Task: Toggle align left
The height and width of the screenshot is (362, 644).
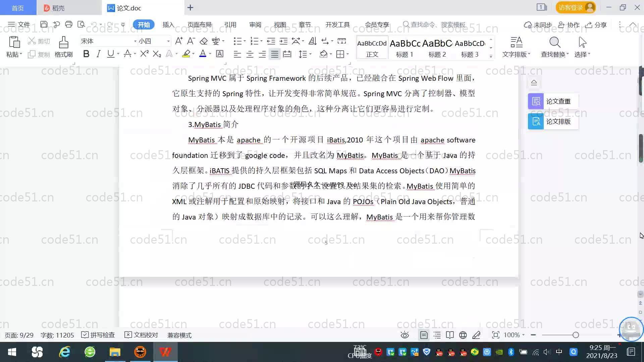Action: click(237, 54)
